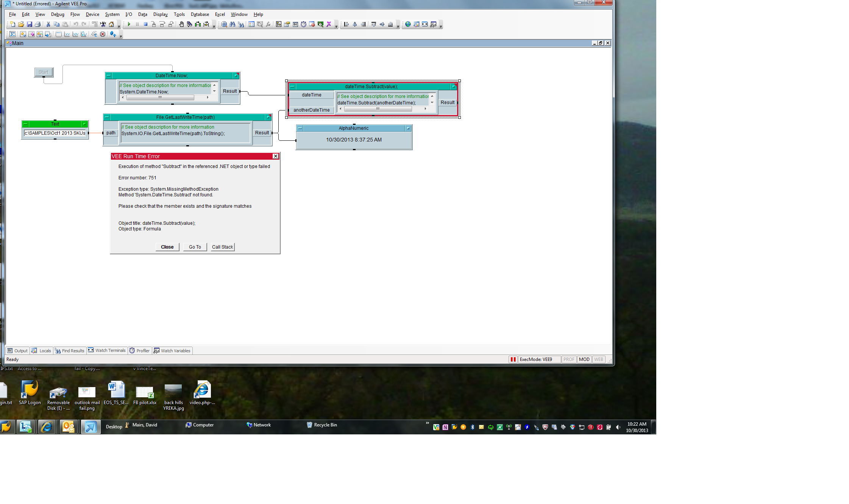Viewport: 849px width, 504px height.
Task: Click the Run (green play) toolbar icon
Action: point(129,24)
